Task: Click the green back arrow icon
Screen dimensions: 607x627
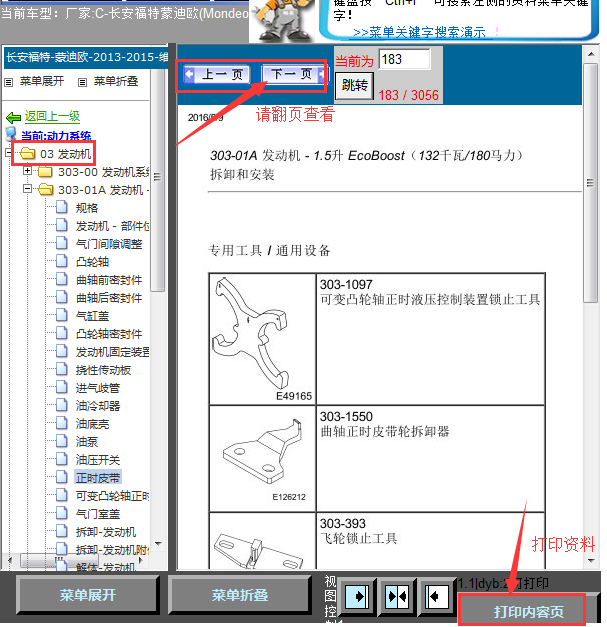Action: point(13,117)
